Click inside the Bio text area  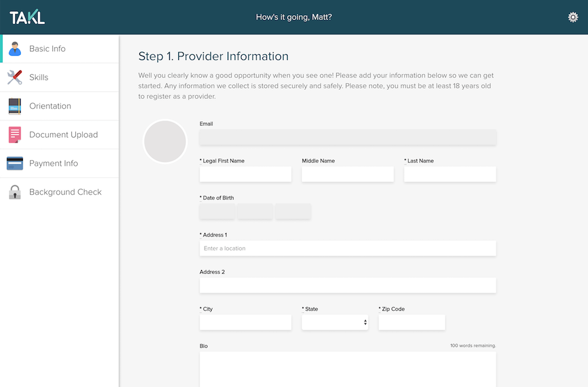pos(348,369)
